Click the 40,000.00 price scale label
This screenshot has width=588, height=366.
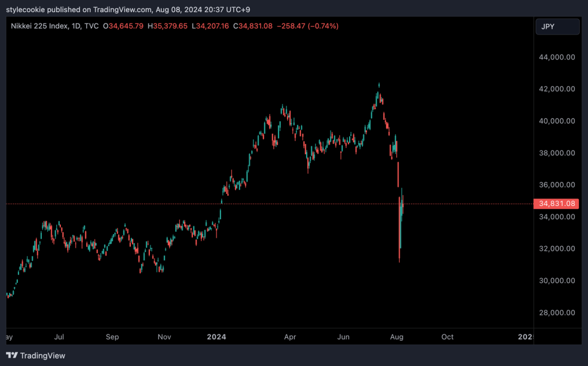coord(556,121)
